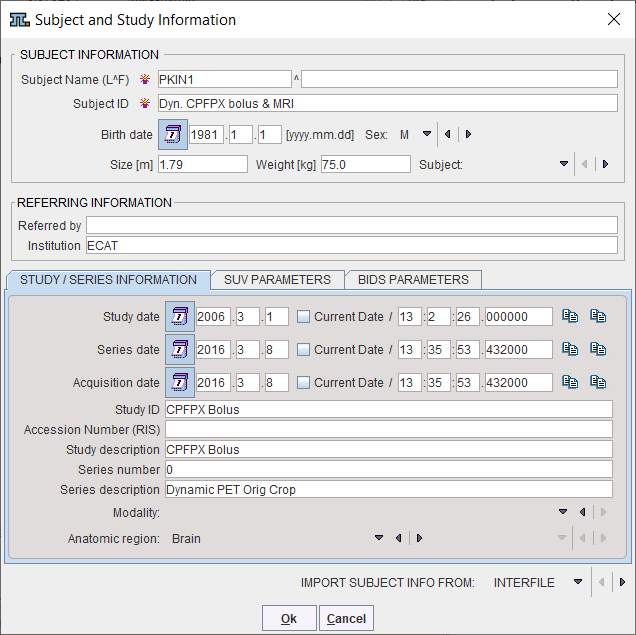Click the Referred by field
Screen dimensions: 636x635
tap(352, 225)
